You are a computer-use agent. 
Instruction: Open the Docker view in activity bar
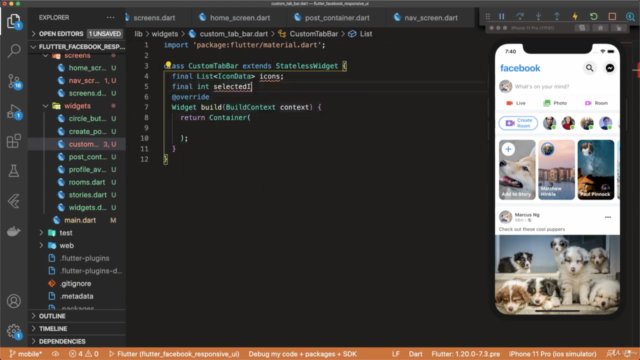14,231
